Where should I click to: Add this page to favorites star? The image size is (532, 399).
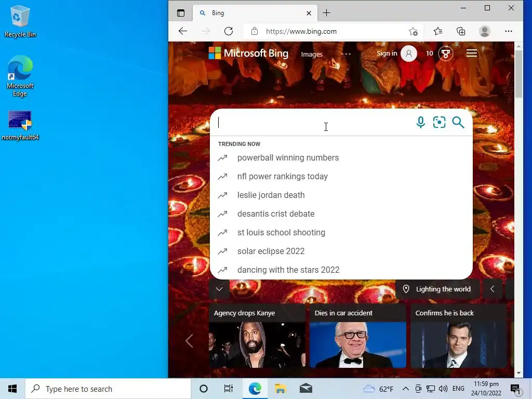pos(413,31)
